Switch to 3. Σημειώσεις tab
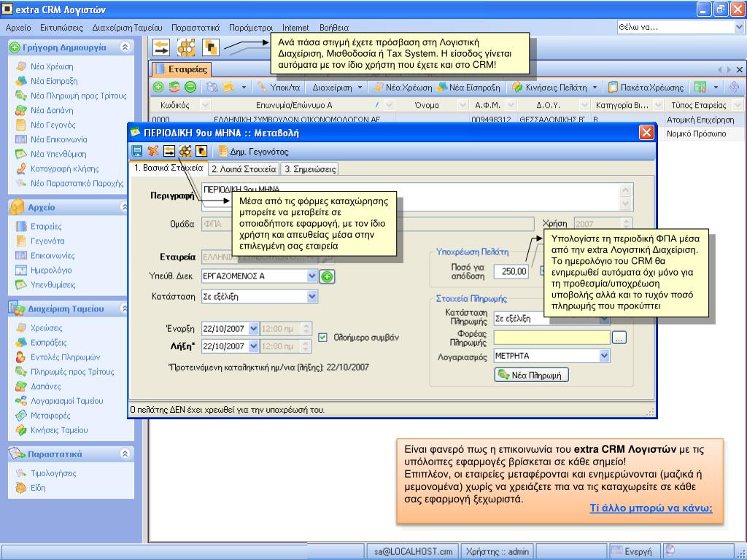This screenshot has height=560, width=747. (310, 169)
